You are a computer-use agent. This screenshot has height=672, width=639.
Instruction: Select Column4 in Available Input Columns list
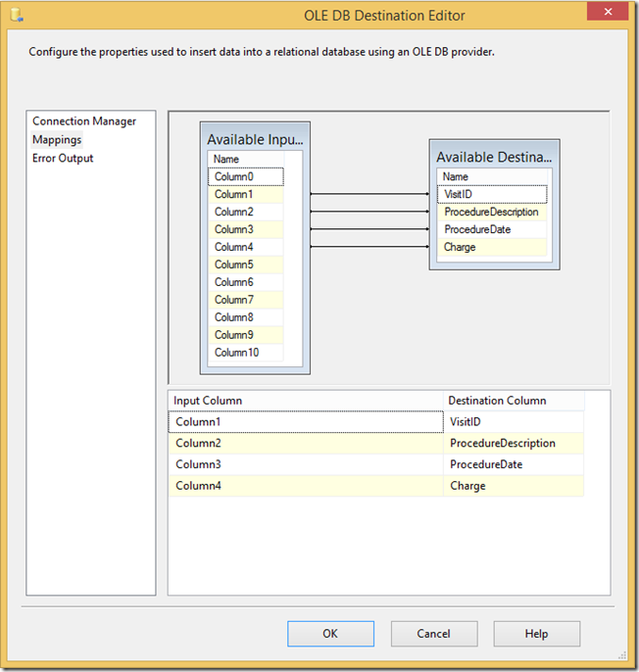246,247
